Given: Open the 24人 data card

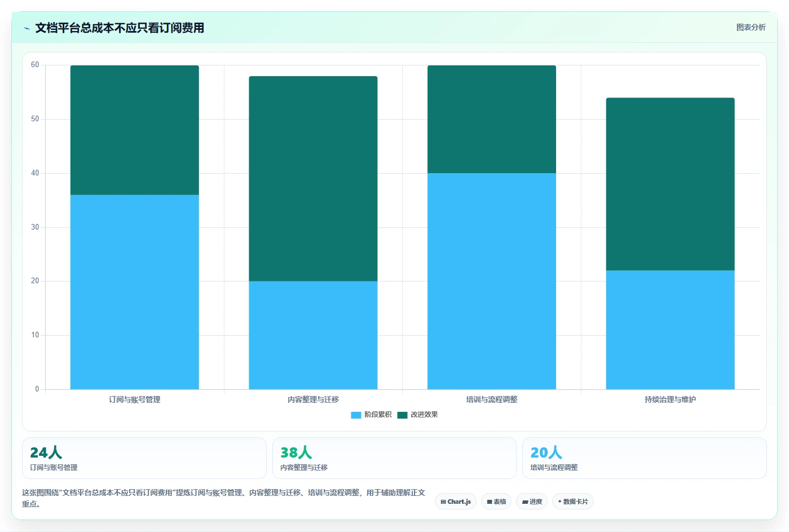Looking at the screenshot, I should coord(144,458).
